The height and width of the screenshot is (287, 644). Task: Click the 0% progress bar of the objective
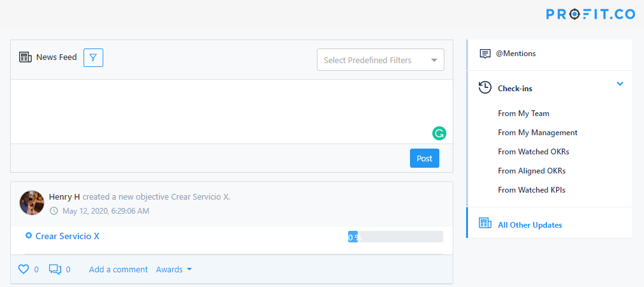pos(395,237)
